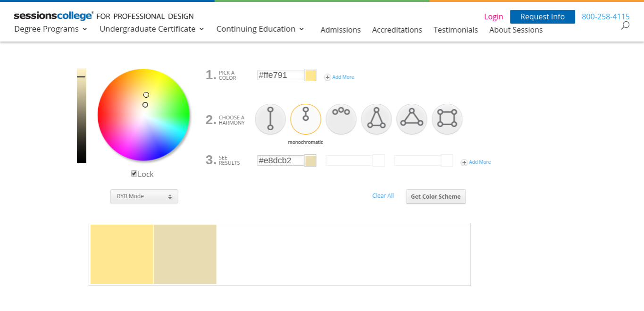Click the tan #e8dcb2 result swatch block
644x311 pixels.
[185, 254]
